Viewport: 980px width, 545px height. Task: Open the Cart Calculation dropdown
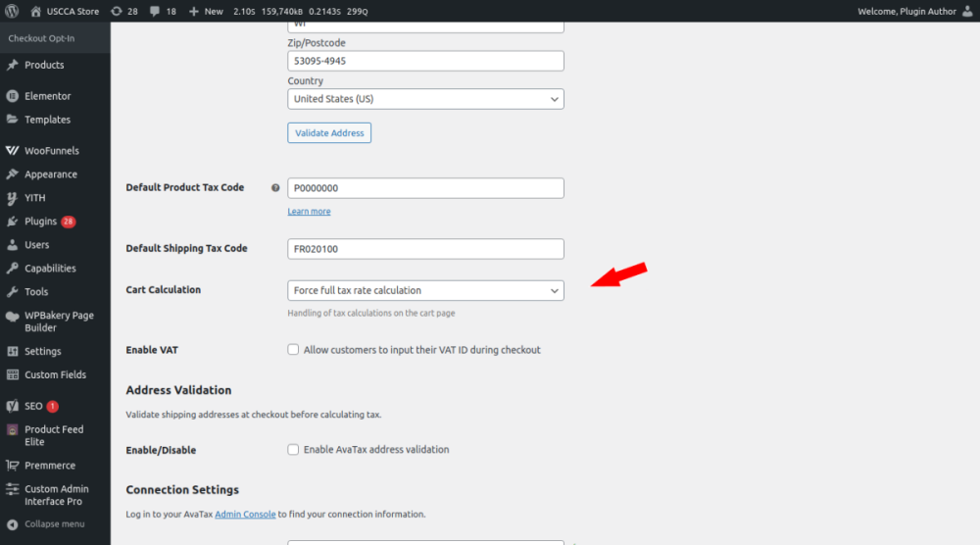[x=425, y=290]
